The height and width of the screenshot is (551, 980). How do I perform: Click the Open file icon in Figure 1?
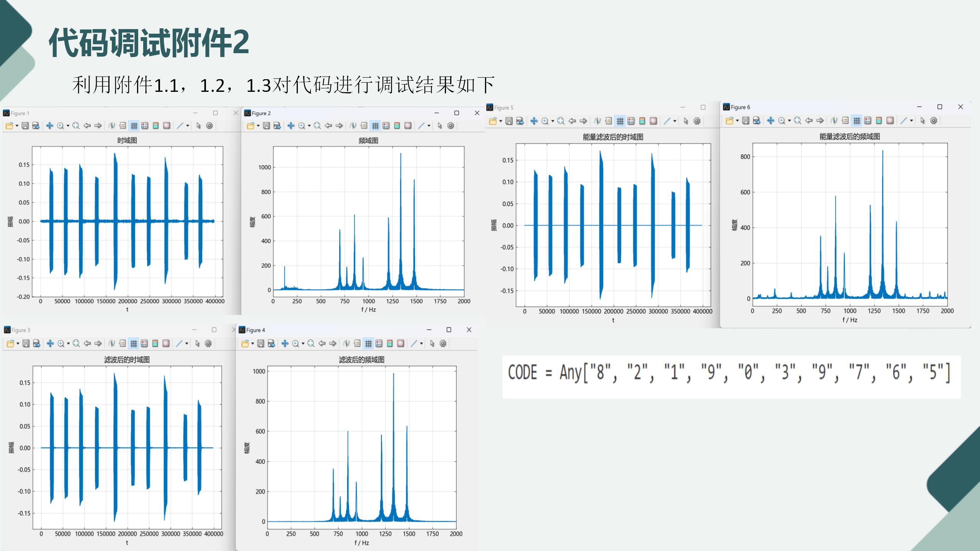click(10, 126)
